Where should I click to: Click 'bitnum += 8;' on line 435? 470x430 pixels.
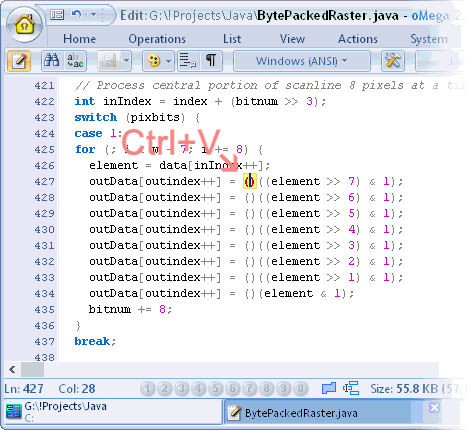coord(130,309)
